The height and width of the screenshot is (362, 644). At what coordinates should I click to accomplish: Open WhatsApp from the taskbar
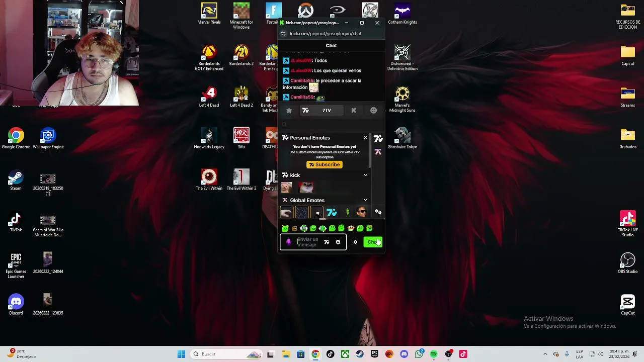[x=419, y=354]
